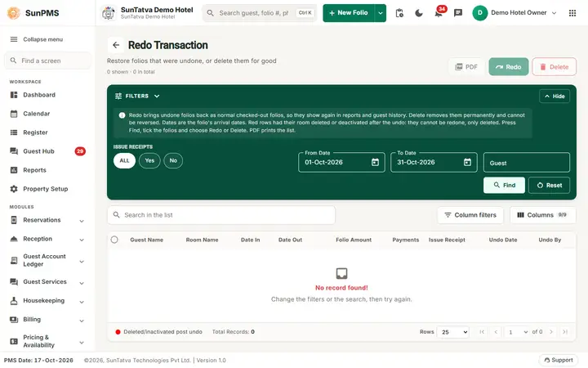
Task: Click the PDF button
Action: pos(466,67)
